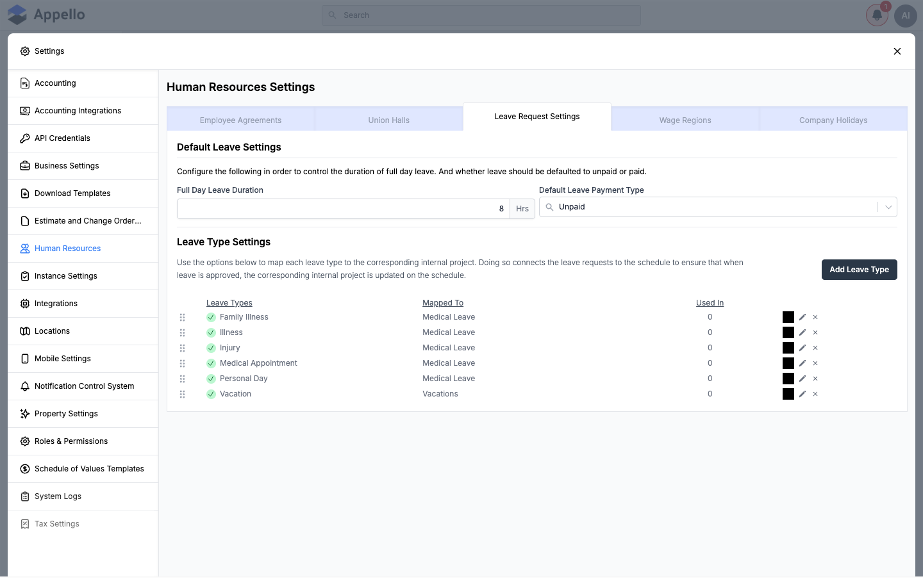This screenshot has width=923, height=588.
Task: Click the drag handle beside Injury
Action: point(183,348)
